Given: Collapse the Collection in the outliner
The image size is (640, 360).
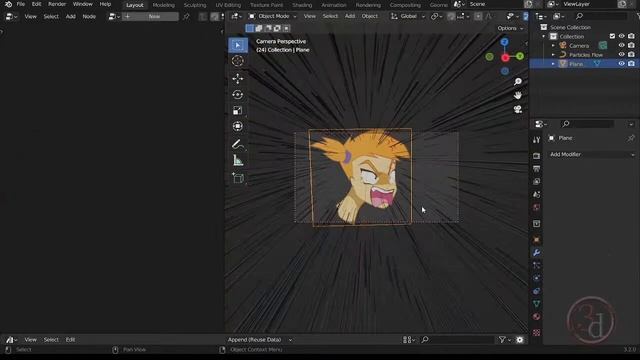Looking at the screenshot, I should click(x=543, y=37).
